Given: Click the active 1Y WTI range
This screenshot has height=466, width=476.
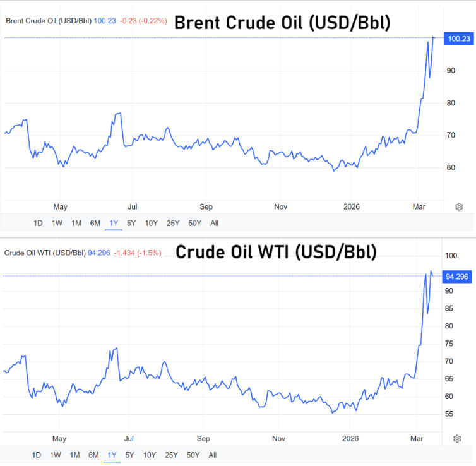Looking at the screenshot, I should coord(112,455).
